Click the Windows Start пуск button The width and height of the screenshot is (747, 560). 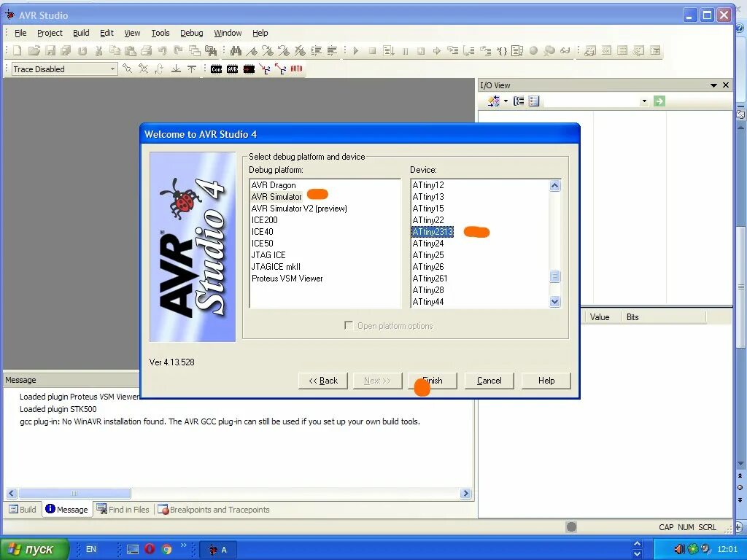click(x=35, y=549)
